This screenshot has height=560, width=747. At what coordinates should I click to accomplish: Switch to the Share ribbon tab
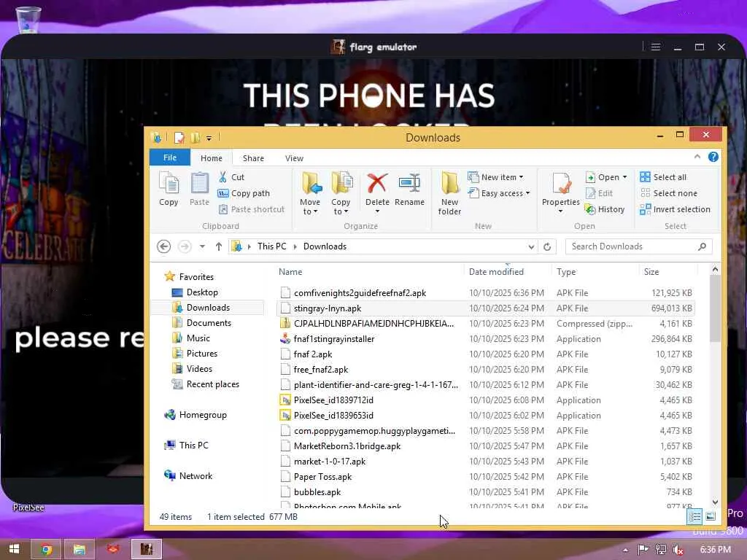[253, 158]
